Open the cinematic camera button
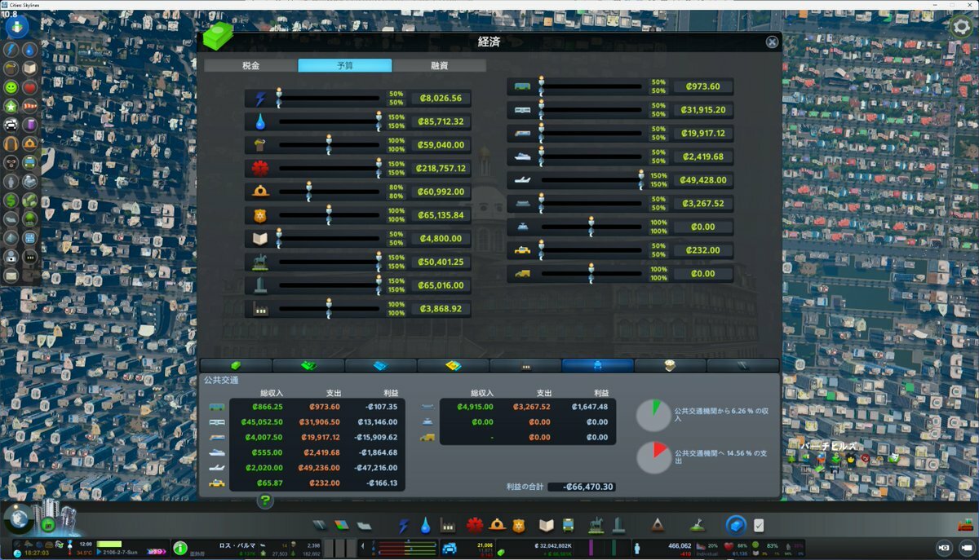This screenshot has height=560, width=979. pos(965,548)
